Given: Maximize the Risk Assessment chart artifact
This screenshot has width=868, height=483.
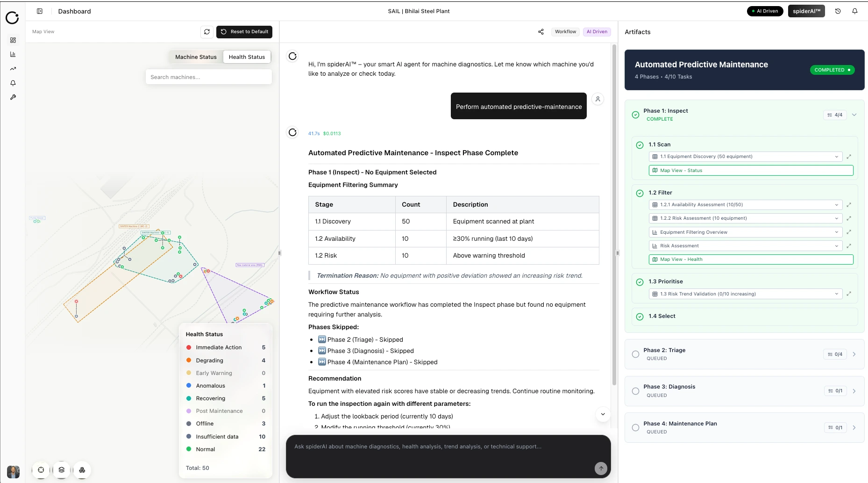Looking at the screenshot, I should pyautogui.click(x=849, y=246).
